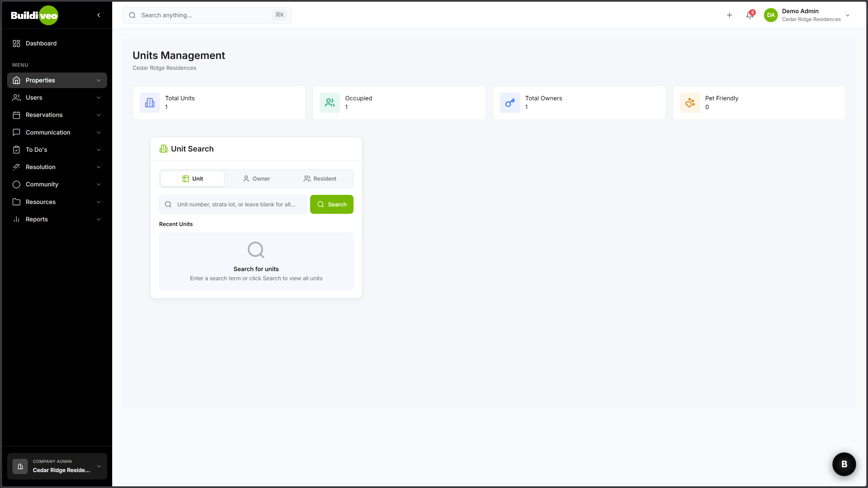This screenshot has width=868, height=488.
Task: Click the green Search button
Action: pyautogui.click(x=331, y=204)
